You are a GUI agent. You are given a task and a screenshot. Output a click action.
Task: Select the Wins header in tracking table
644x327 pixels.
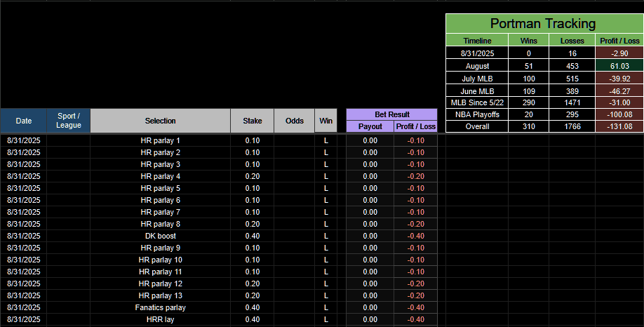point(528,41)
